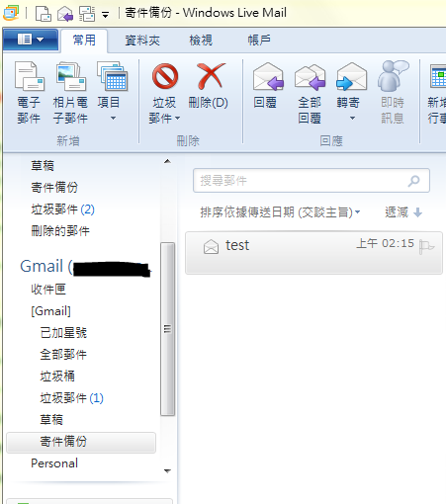This screenshot has width=446, height=504.
Task: Select the highlighted Gmail 寄件備份 folder
Action: coord(81,442)
